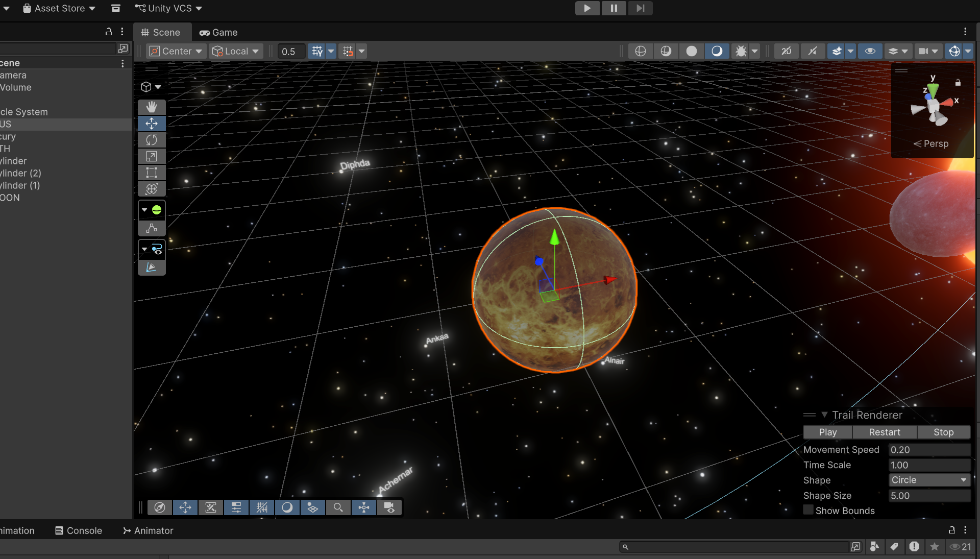Screen dimensions: 980x559
Task: Click the scene view camera settings icon
Action: 923,51
